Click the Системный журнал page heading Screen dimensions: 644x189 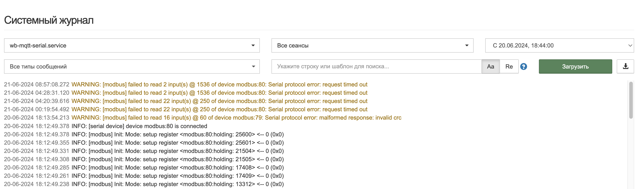49,20
